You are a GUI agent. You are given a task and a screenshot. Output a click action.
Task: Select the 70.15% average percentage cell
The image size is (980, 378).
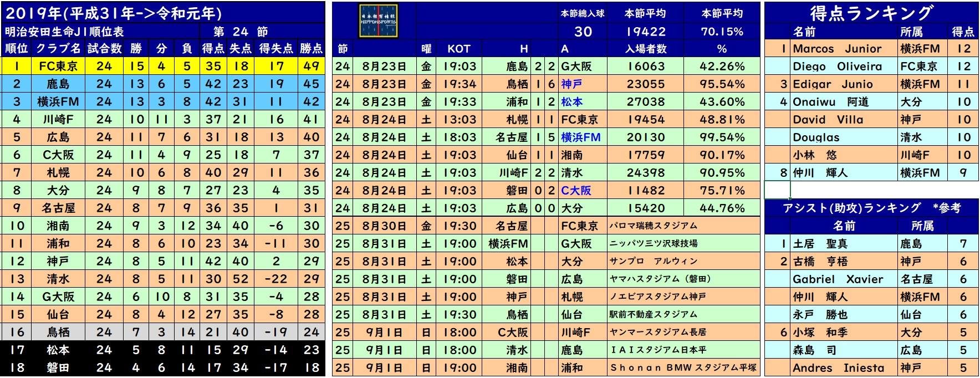click(722, 31)
